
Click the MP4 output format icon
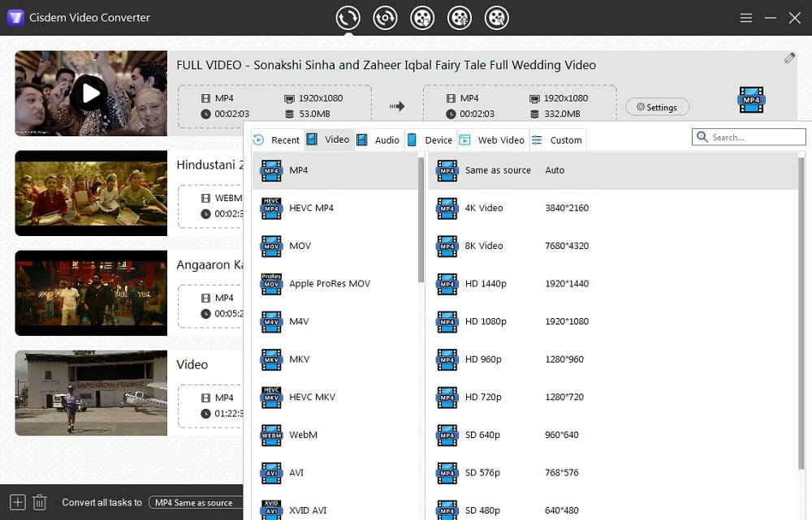pos(751,101)
